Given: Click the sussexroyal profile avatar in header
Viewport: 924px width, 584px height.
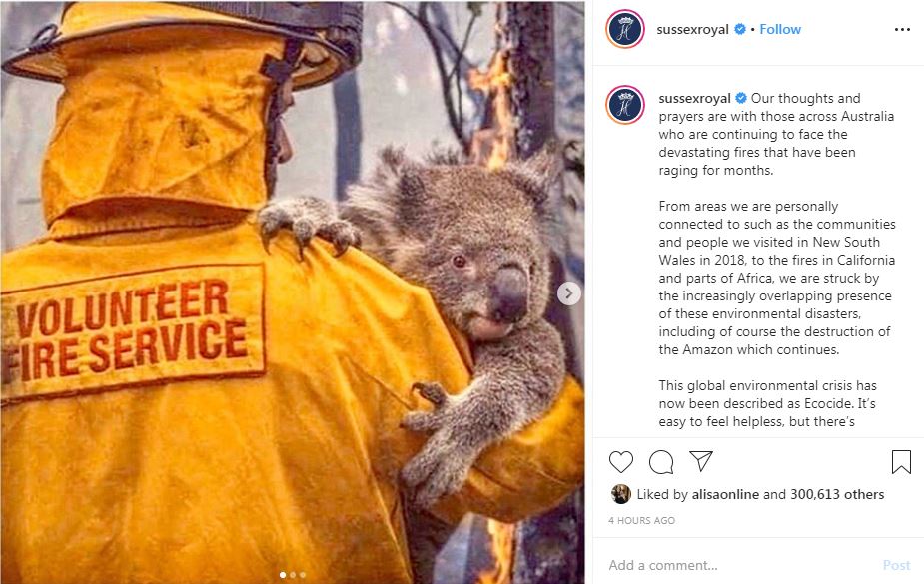Looking at the screenshot, I should (625, 29).
